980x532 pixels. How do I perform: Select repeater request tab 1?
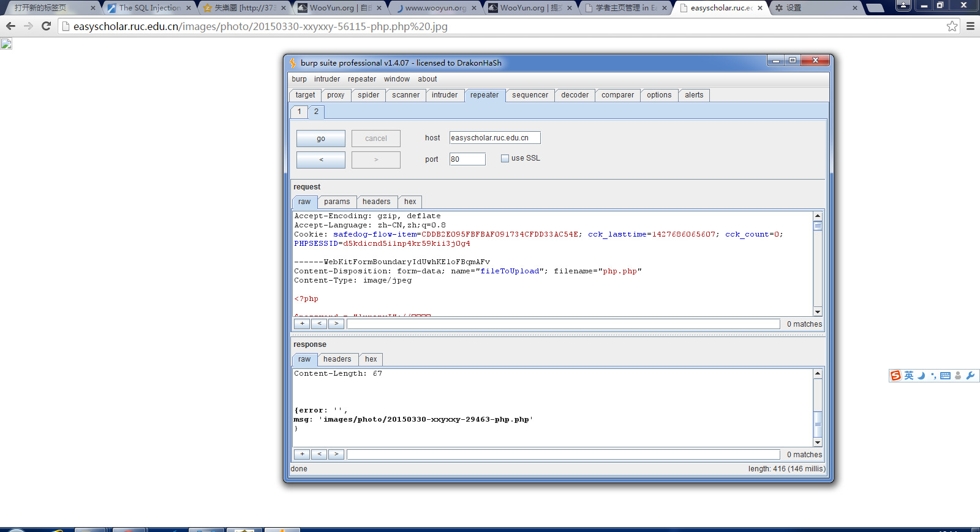299,112
